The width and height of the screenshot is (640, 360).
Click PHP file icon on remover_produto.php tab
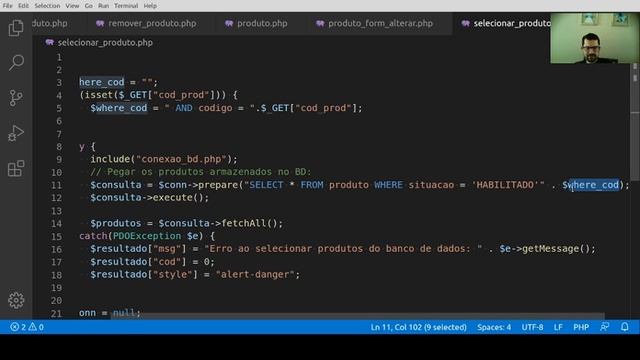[100, 23]
